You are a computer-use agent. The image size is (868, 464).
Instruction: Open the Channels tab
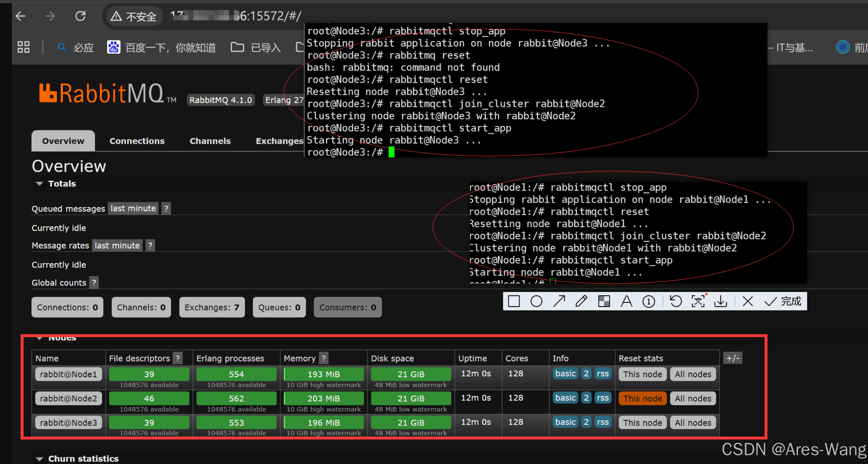tap(210, 141)
